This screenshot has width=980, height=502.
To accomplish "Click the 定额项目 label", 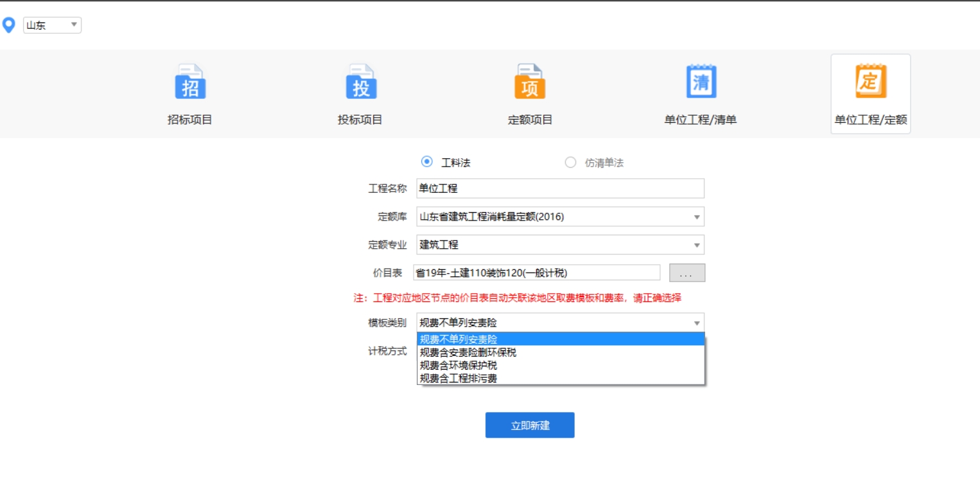I will [530, 120].
